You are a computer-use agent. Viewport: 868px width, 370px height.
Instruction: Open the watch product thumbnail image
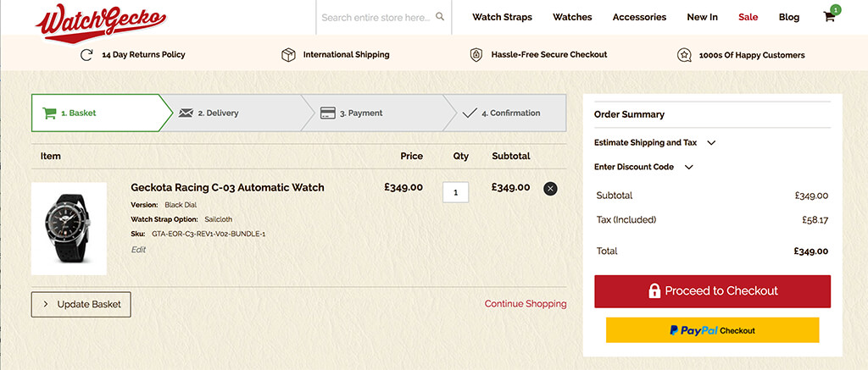(x=70, y=229)
